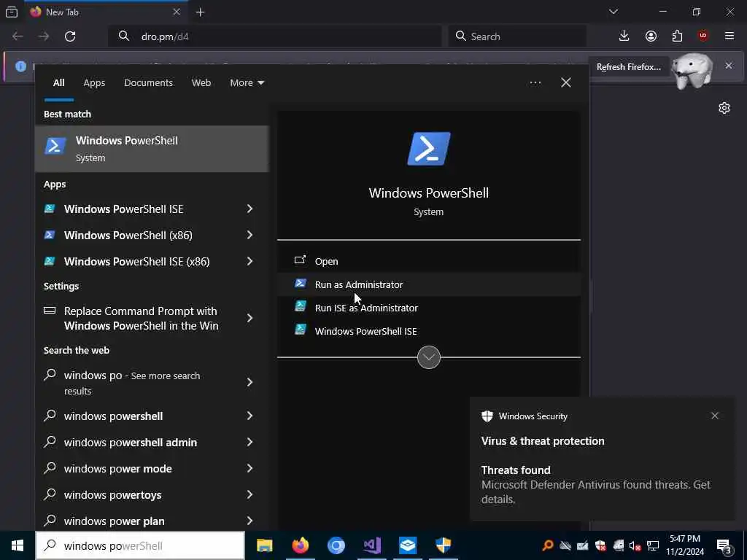Switch to the Documents search tab
747x560 pixels.
(x=148, y=83)
